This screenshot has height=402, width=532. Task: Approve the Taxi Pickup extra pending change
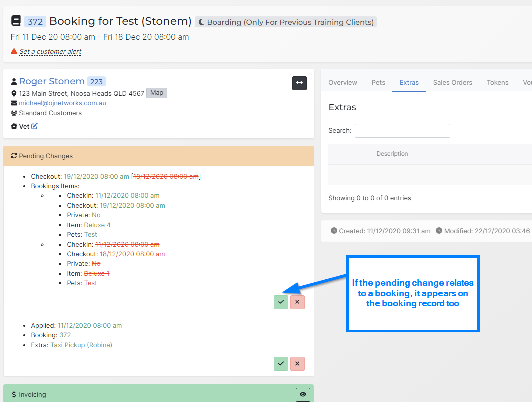pos(281,364)
